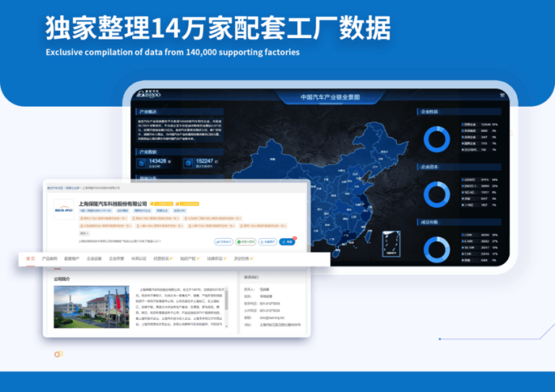This screenshot has width=555, height=392.
Task: Switch to the 体系认证 tab
Action: (139, 258)
